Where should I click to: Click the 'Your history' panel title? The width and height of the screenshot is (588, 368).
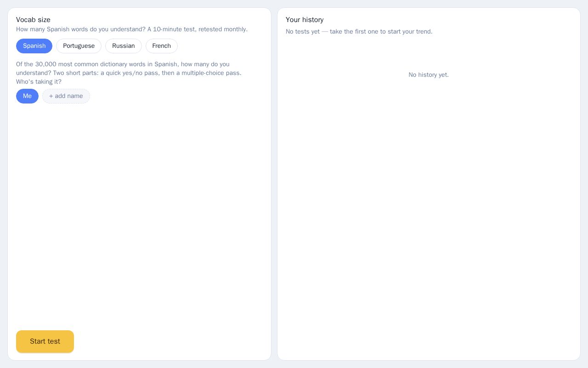pyautogui.click(x=305, y=20)
